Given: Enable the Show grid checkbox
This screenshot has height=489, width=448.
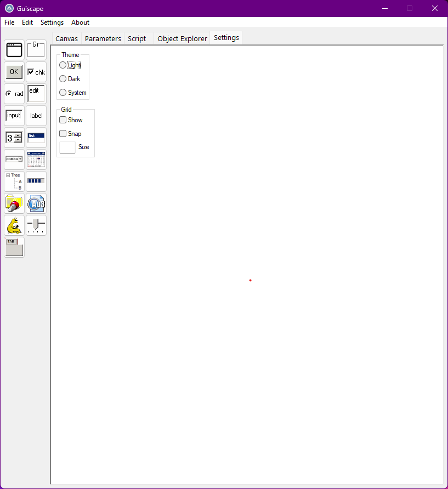Looking at the screenshot, I should [63, 120].
